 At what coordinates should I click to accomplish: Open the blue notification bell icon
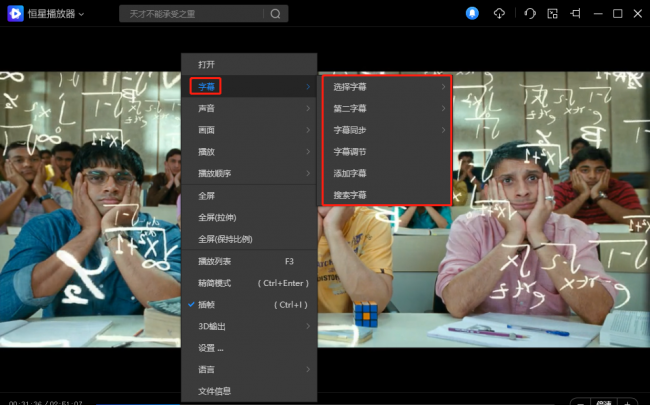coord(472,13)
